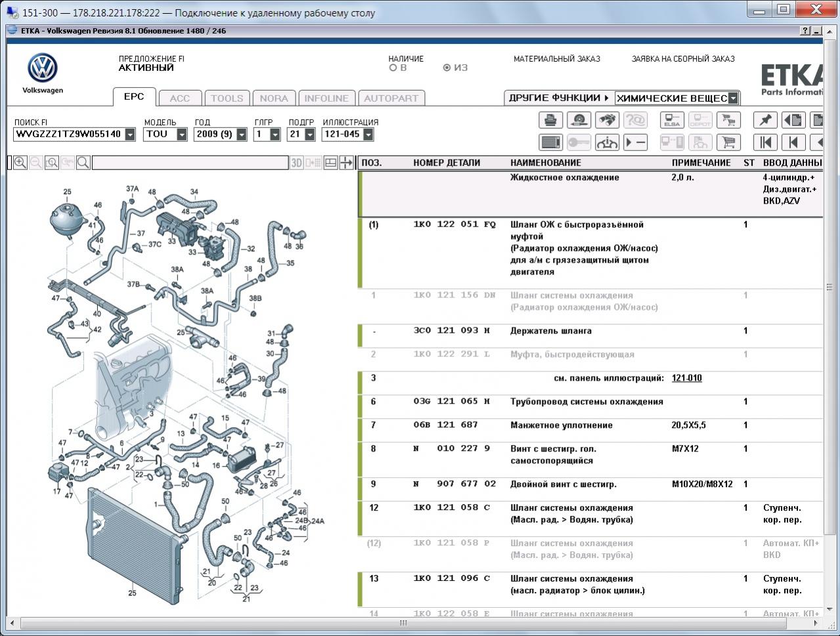The image size is (840, 636).
Task: Click the ETKA title bar app icon
Action: pyautogui.click(x=13, y=31)
